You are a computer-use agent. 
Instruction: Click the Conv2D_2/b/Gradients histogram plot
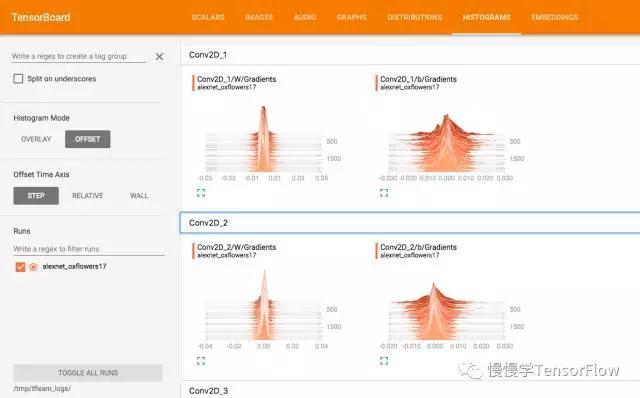click(x=447, y=311)
